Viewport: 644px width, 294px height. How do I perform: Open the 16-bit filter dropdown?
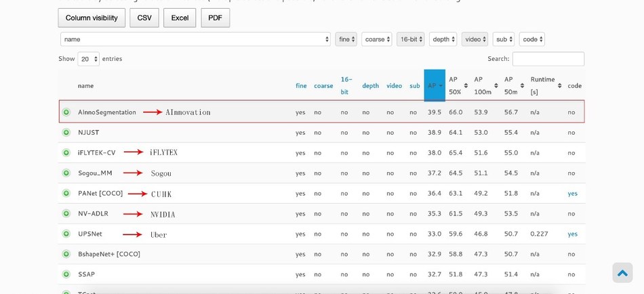point(410,39)
